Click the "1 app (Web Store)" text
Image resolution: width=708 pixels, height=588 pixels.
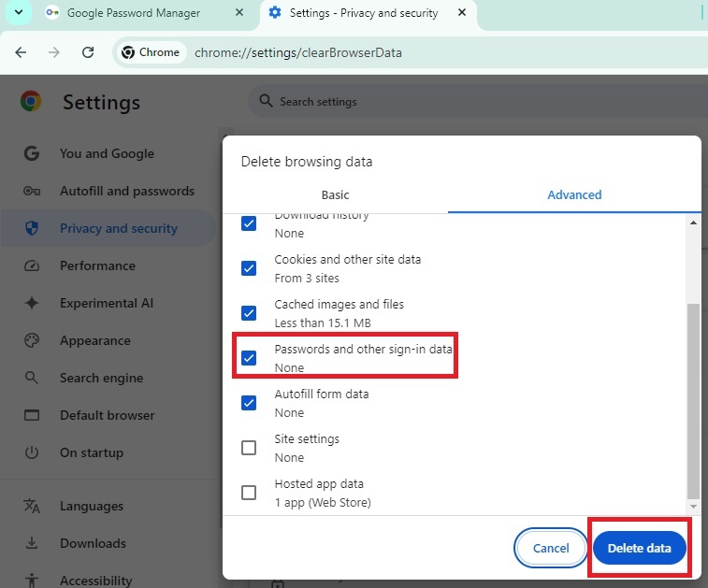(323, 502)
